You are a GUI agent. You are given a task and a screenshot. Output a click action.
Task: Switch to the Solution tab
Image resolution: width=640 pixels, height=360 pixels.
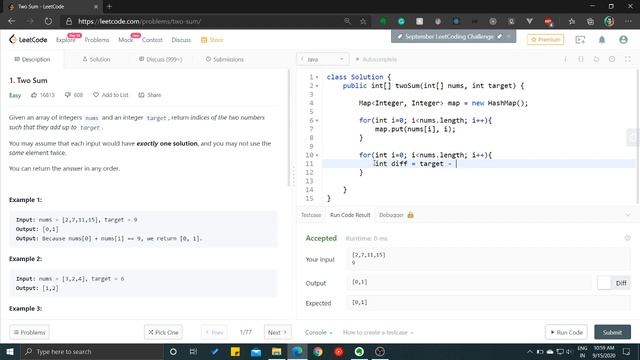click(x=96, y=59)
